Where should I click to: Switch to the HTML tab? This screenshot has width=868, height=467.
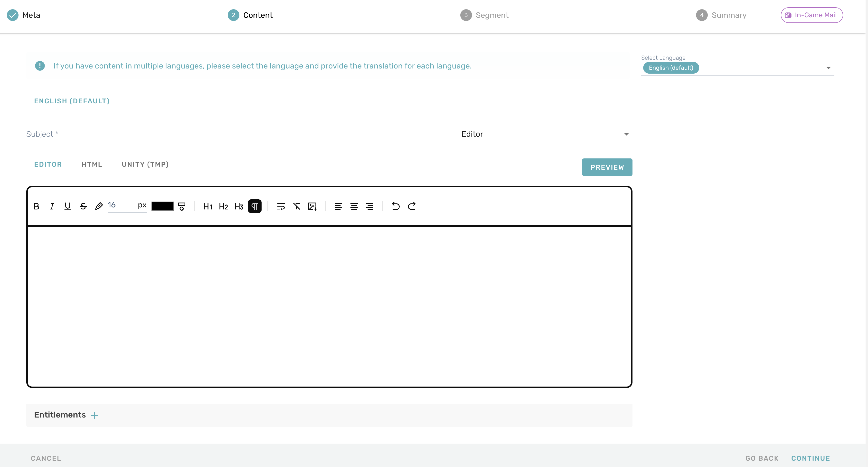(x=92, y=165)
